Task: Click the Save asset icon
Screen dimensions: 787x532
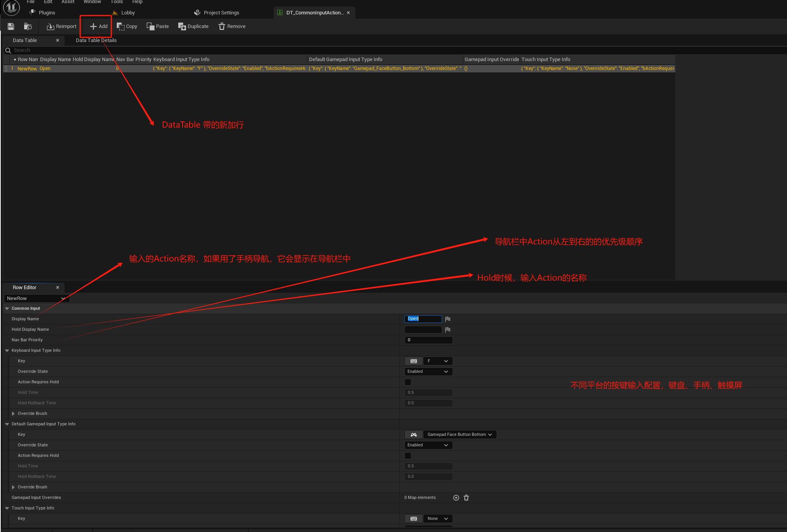Action: pyautogui.click(x=11, y=26)
